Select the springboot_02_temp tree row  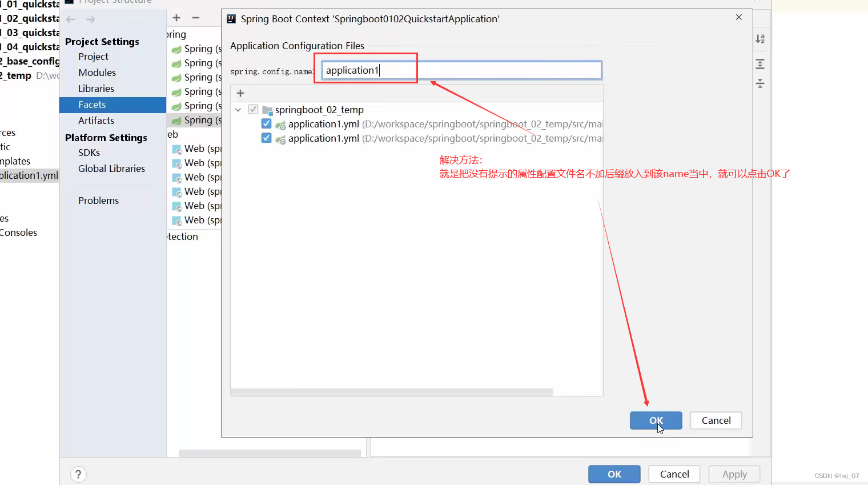417,110
